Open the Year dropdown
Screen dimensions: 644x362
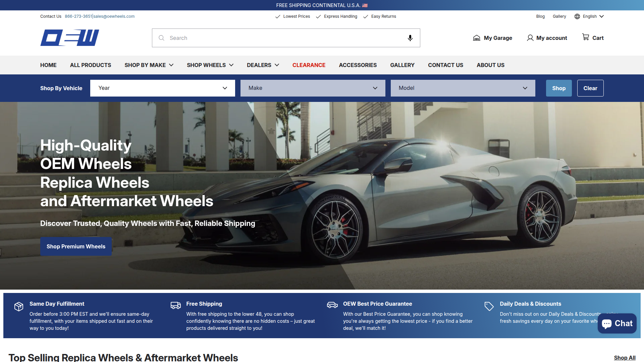pyautogui.click(x=163, y=88)
